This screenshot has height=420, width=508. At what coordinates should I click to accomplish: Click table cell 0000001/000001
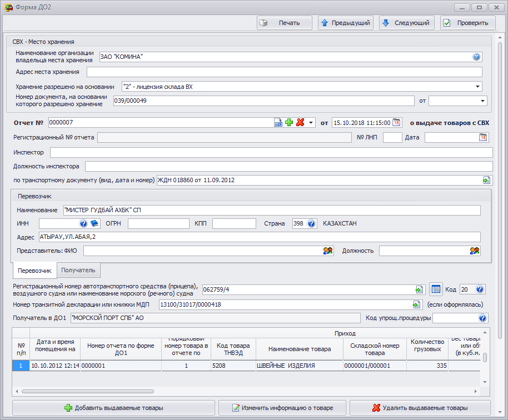coord(375,366)
